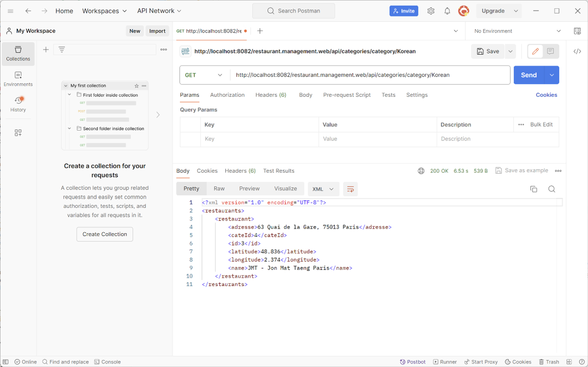Switch response view to Preview
The width and height of the screenshot is (588, 367).
click(249, 189)
